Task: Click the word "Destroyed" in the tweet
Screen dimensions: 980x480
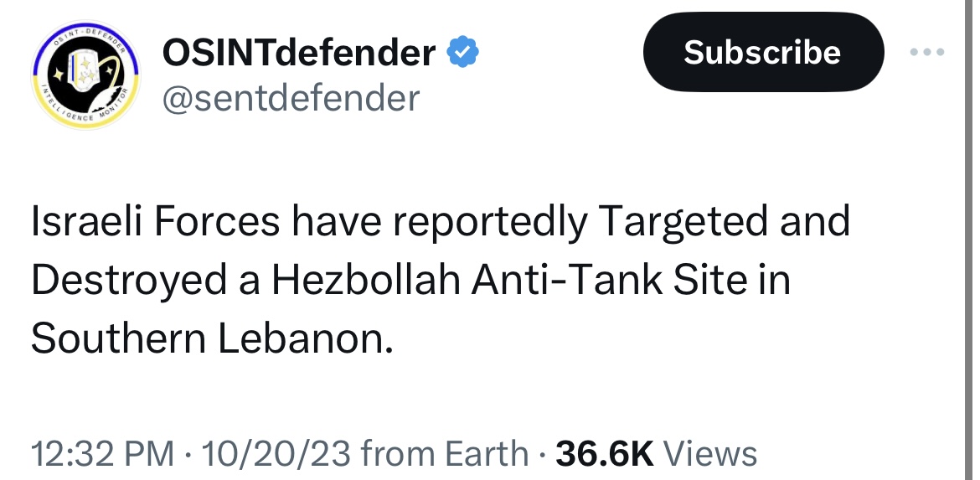Action: coord(129,281)
